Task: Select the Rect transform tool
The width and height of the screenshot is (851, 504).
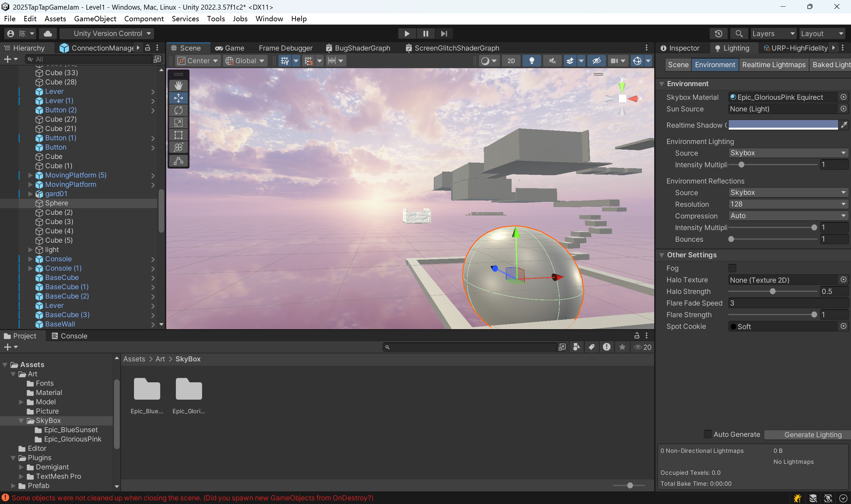Action: pos(178,135)
